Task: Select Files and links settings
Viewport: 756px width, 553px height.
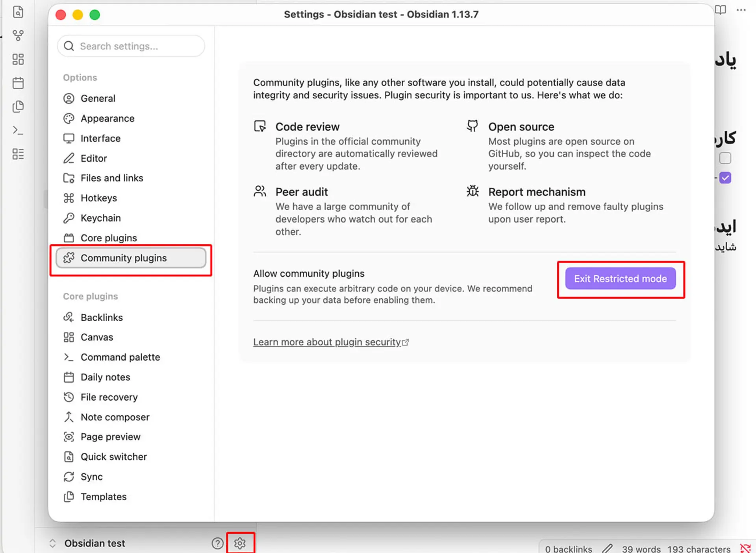Action: click(131, 178)
